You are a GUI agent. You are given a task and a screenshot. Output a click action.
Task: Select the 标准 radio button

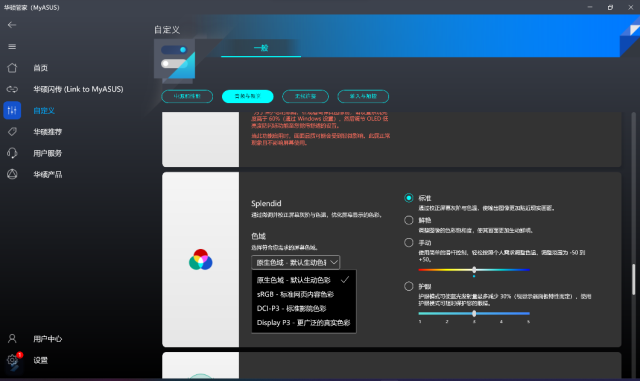pyautogui.click(x=409, y=198)
